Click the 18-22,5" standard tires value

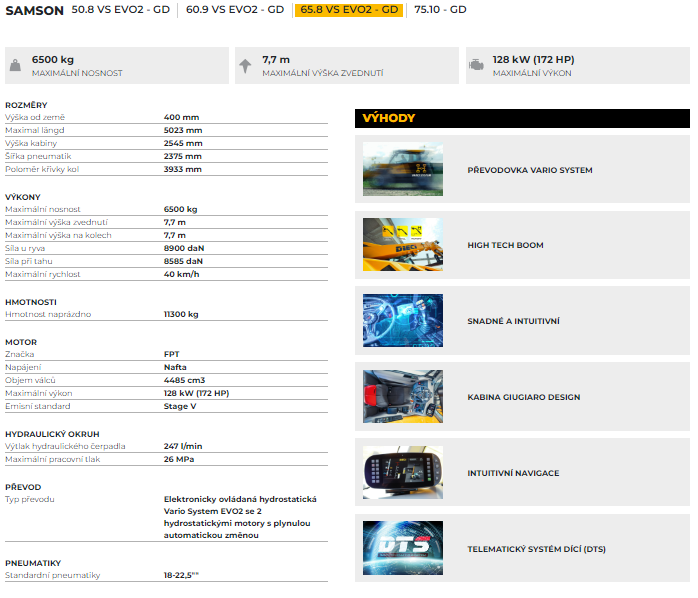(x=181, y=575)
